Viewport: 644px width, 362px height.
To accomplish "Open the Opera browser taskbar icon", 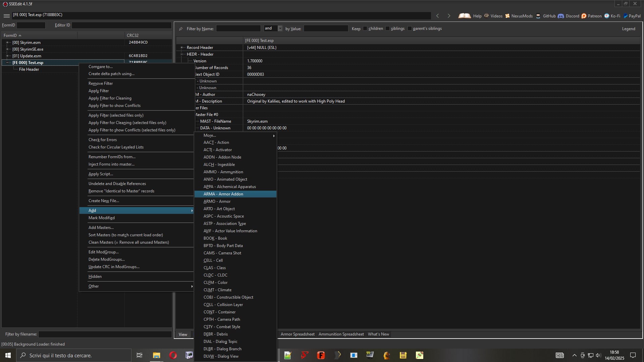I will click(x=173, y=355).
